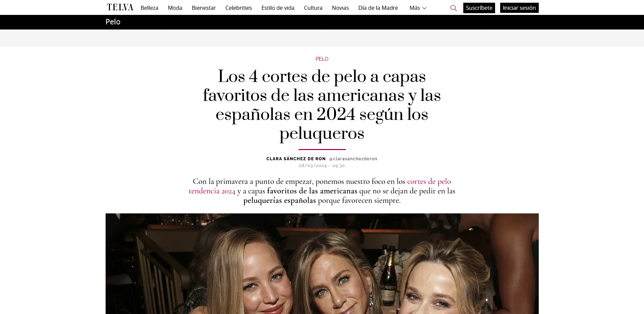Select Celebrities in the navigation bar
Viewport: 644px width, 314px height.
click(x=239, y=8)
